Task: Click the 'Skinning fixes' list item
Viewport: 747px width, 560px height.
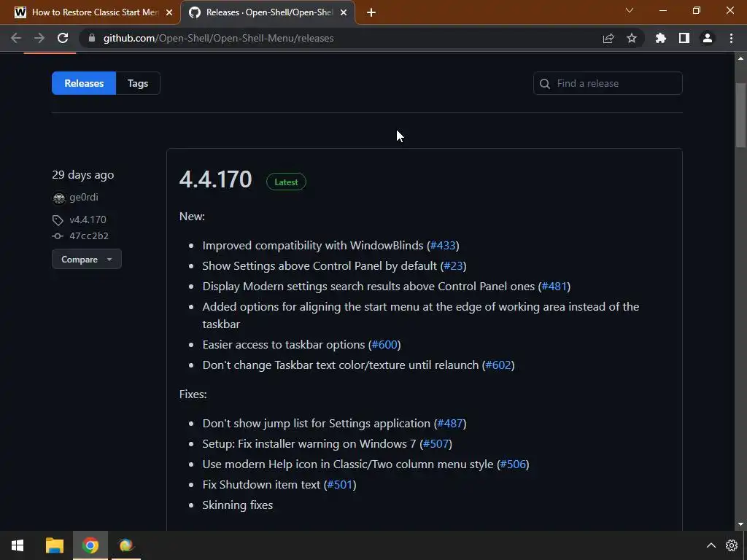Action: (x=238, y=505)
